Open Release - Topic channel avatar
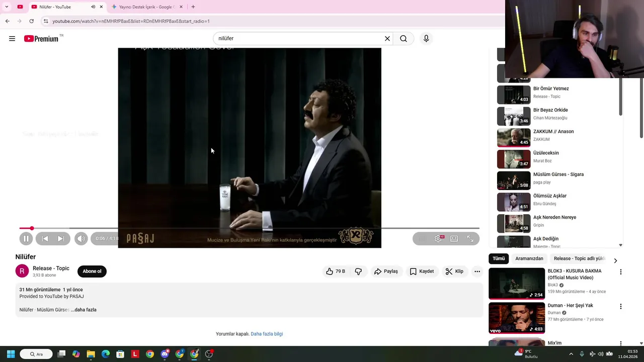This screenshot has width=644, height=362. (x=22, y=271)
